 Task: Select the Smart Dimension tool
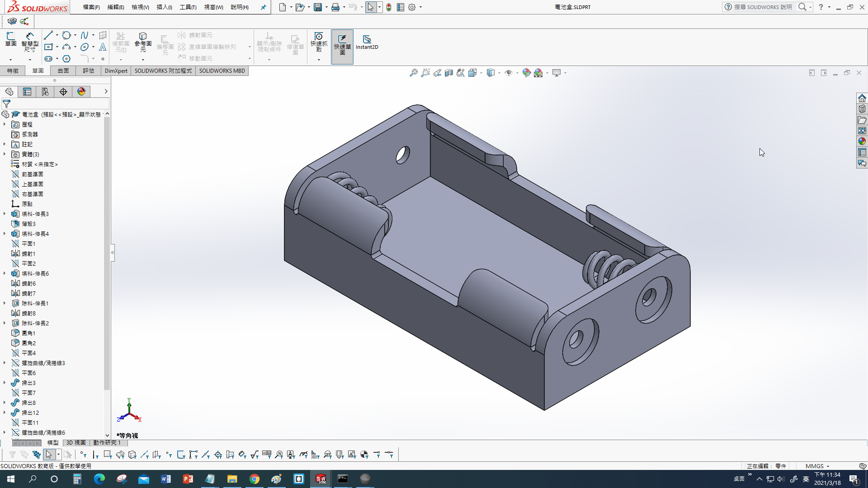[30, 42]
